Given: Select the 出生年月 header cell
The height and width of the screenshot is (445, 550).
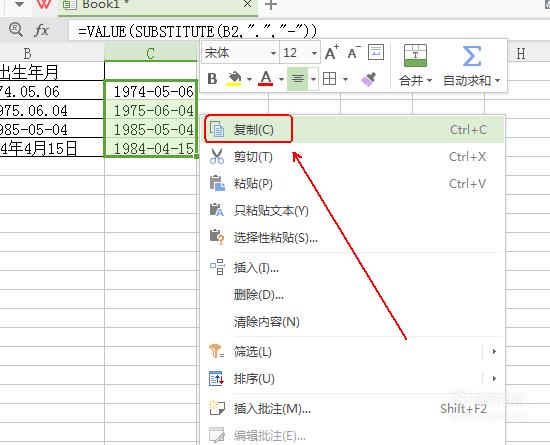Looking at the screenshot, I should pos(52,71).
